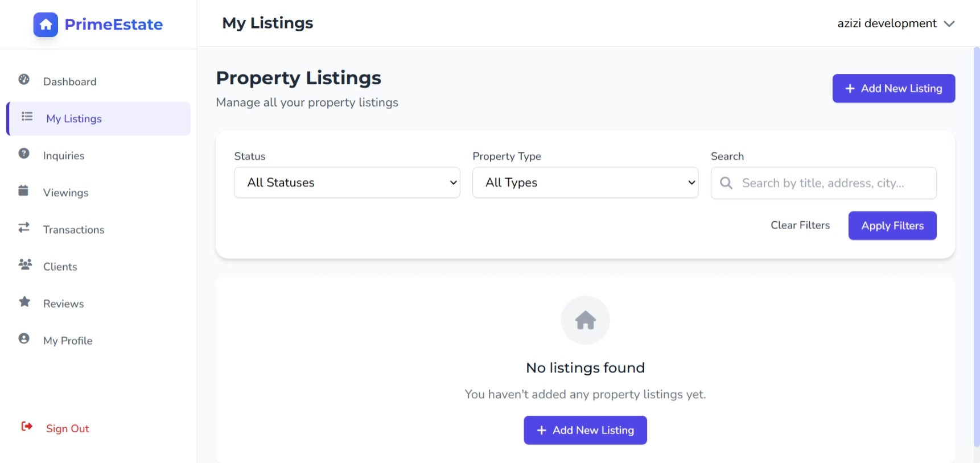Open the All Statuses dropdown
The height and width of the screenshot is (463, 980).
347,183
